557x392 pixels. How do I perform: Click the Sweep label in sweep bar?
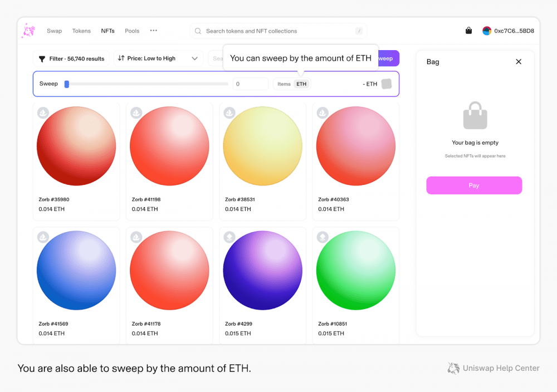tap(48, 84)
